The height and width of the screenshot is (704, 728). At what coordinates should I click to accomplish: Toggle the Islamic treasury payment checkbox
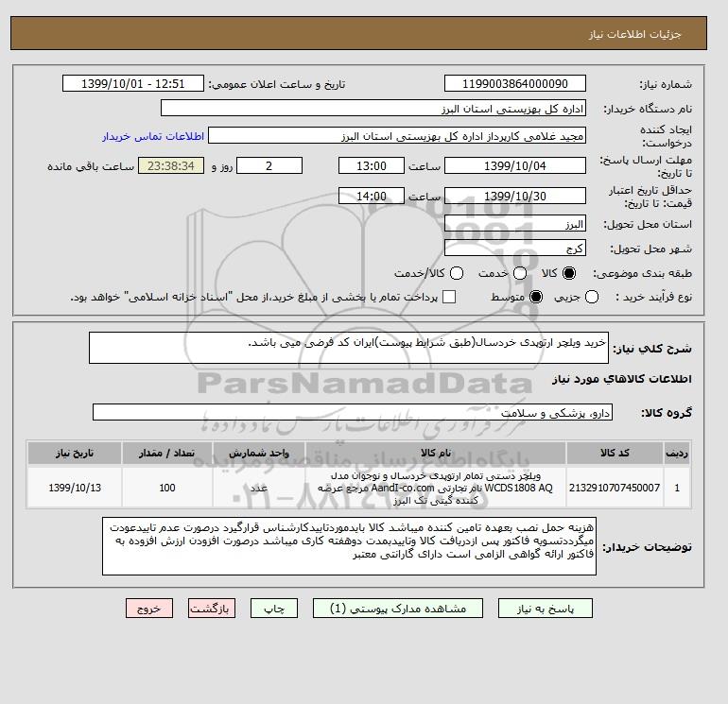pos(449,297)
